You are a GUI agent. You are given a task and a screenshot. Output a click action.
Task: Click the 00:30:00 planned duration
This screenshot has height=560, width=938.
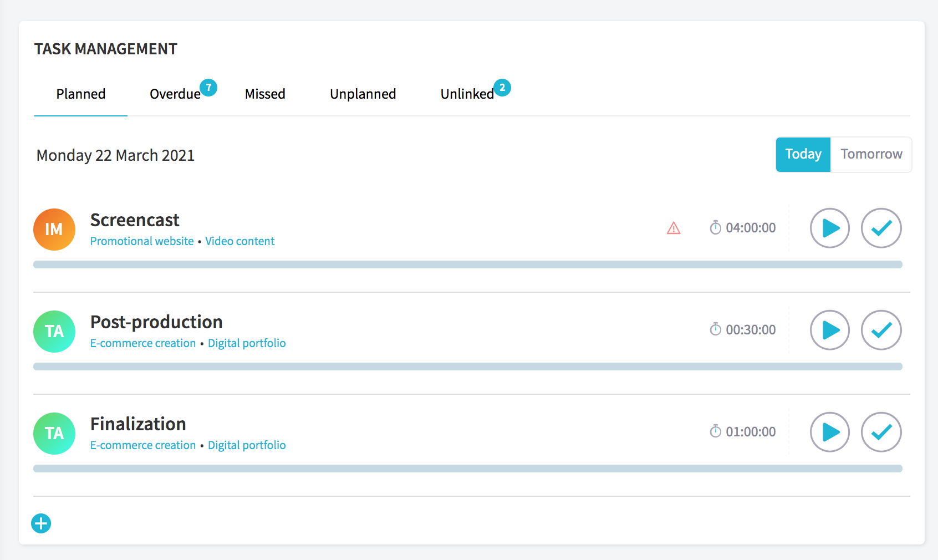pyautogui.click(x=751, y=330)
